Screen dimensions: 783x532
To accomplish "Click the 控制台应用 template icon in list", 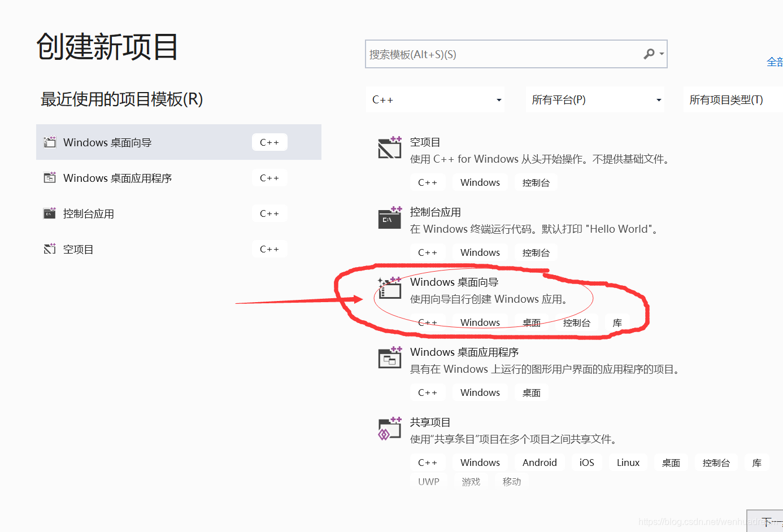I will 390,217.
